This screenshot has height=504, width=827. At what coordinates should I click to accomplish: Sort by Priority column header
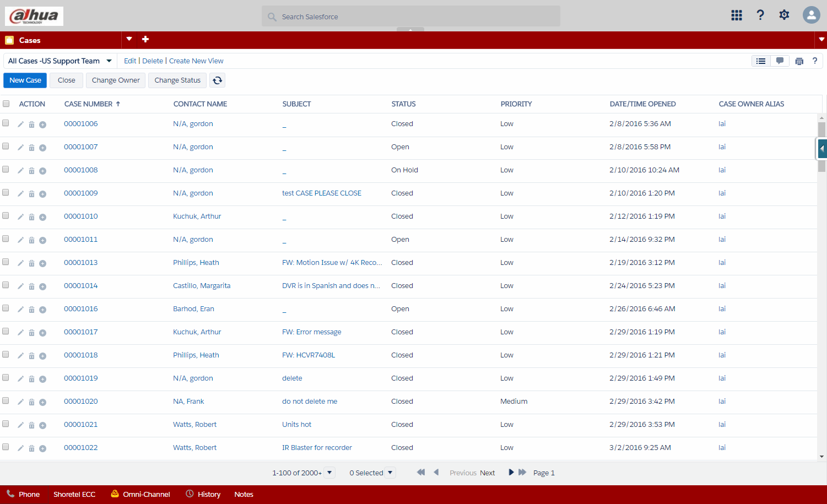pos(516,104)
